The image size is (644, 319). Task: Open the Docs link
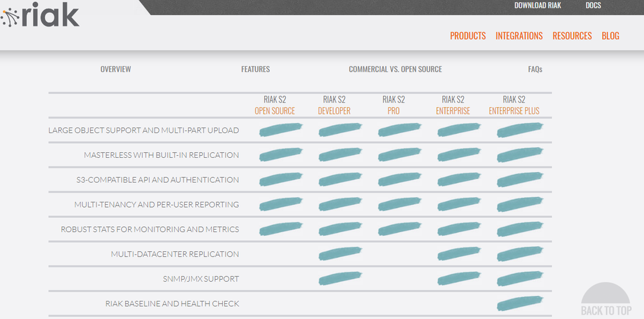(593, 5)
